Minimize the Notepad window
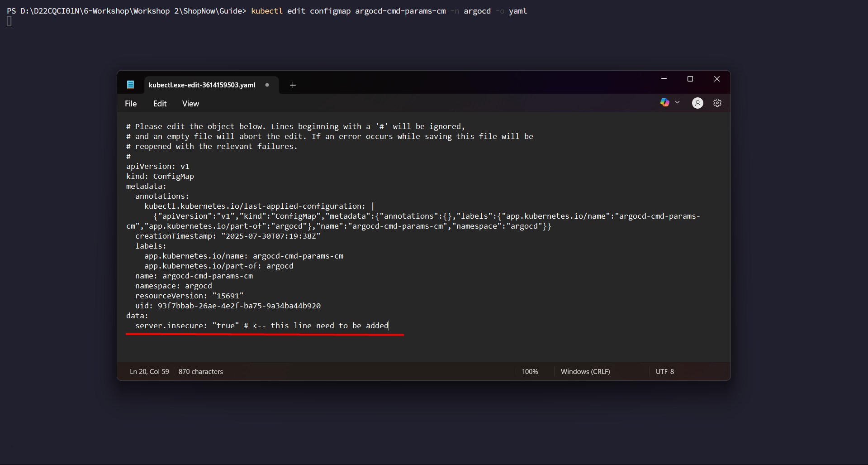This screenshot has width=868, height=465. click(664, 79)
